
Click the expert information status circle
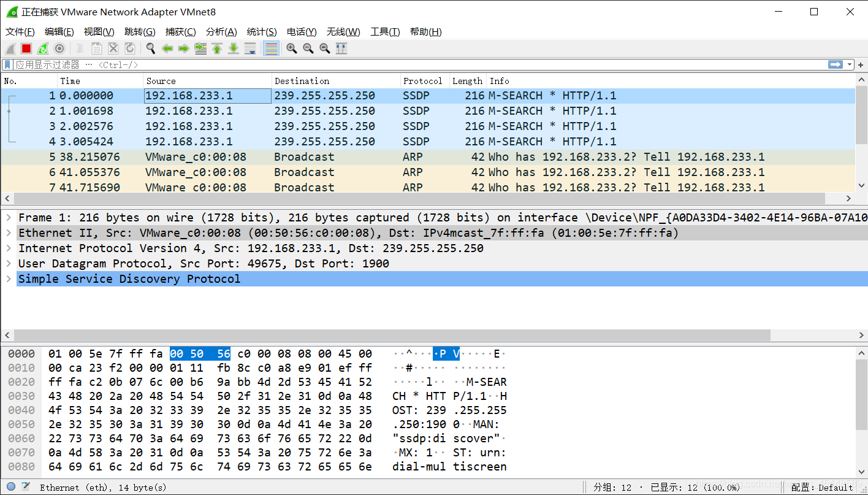pyautogui.click(x=10, y=487)
